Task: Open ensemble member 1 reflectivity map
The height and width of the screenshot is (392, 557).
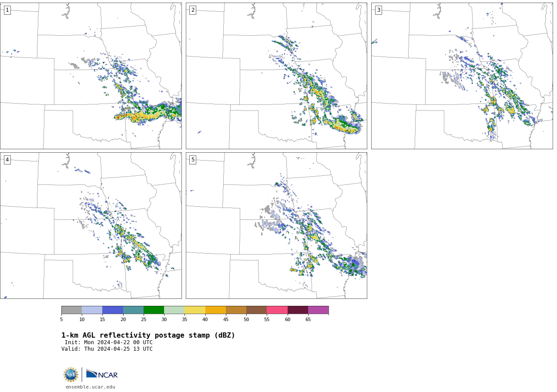Action: pos(91,76)
